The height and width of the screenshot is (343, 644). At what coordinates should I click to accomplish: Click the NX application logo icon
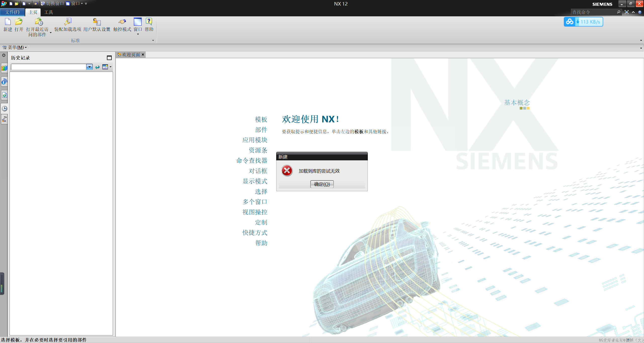pos(4,4)
